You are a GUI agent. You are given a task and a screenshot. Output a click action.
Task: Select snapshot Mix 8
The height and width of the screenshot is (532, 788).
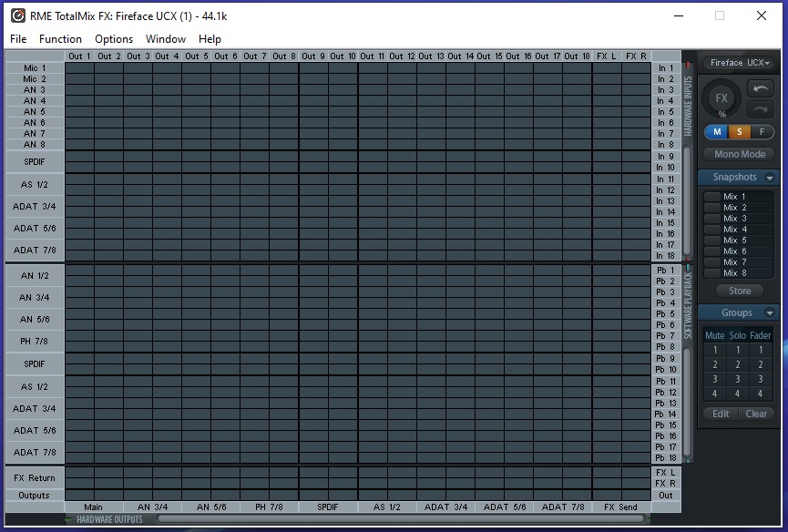coord(738,273)
